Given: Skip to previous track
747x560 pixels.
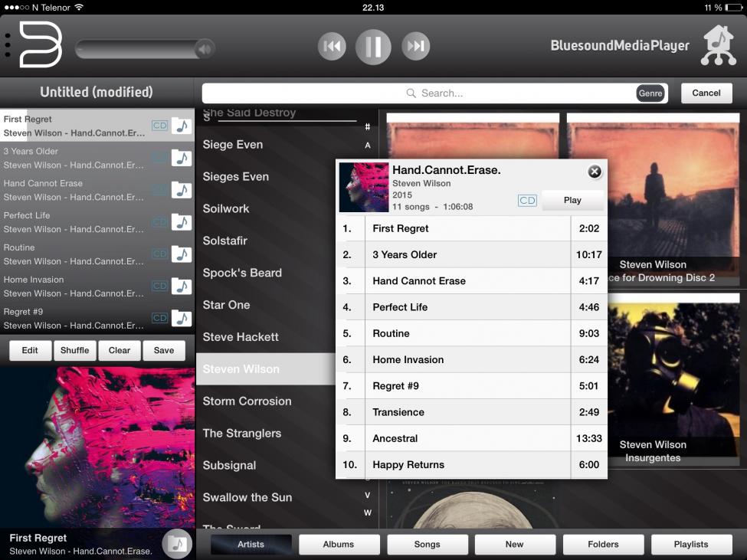Looking at the screenshot, I should 332,46.
